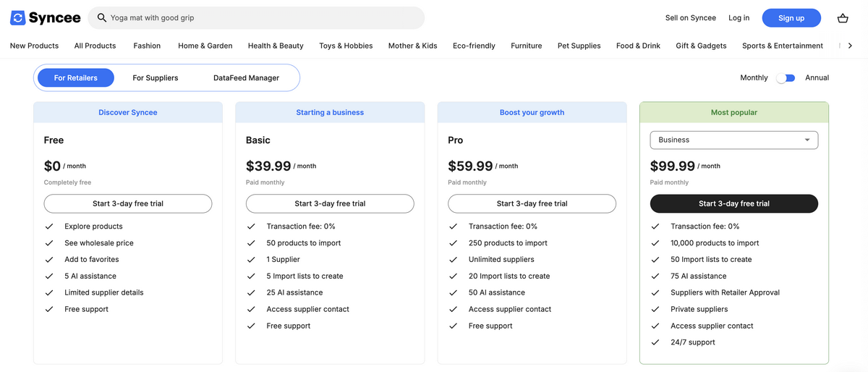
Task: Click checkmark beside Limited supplier details
Action: pyautogui.click(x=49, y=292)
